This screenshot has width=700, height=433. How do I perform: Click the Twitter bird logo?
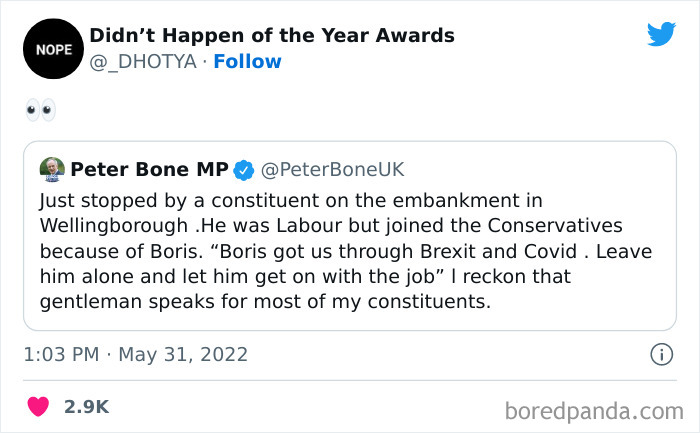click(x=661, y=35)
